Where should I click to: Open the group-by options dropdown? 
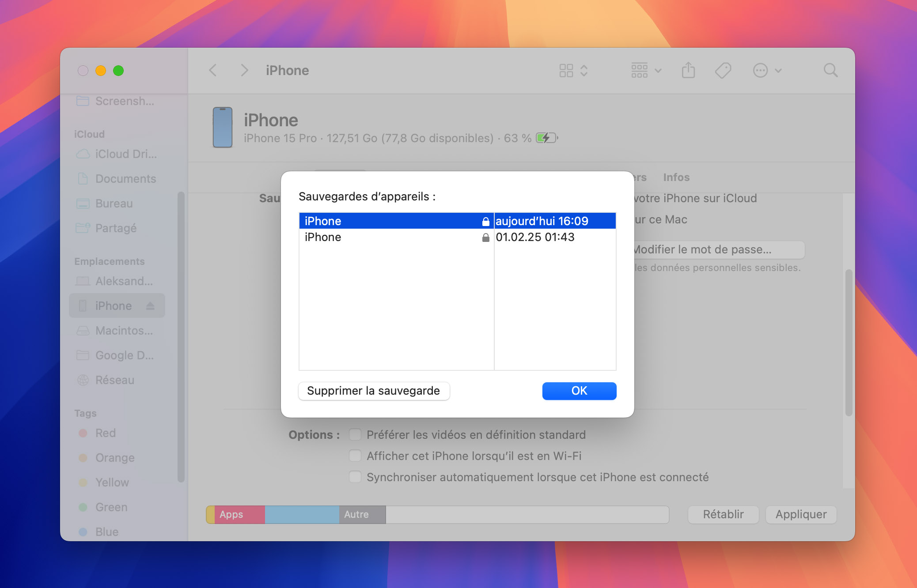[646, 71]
